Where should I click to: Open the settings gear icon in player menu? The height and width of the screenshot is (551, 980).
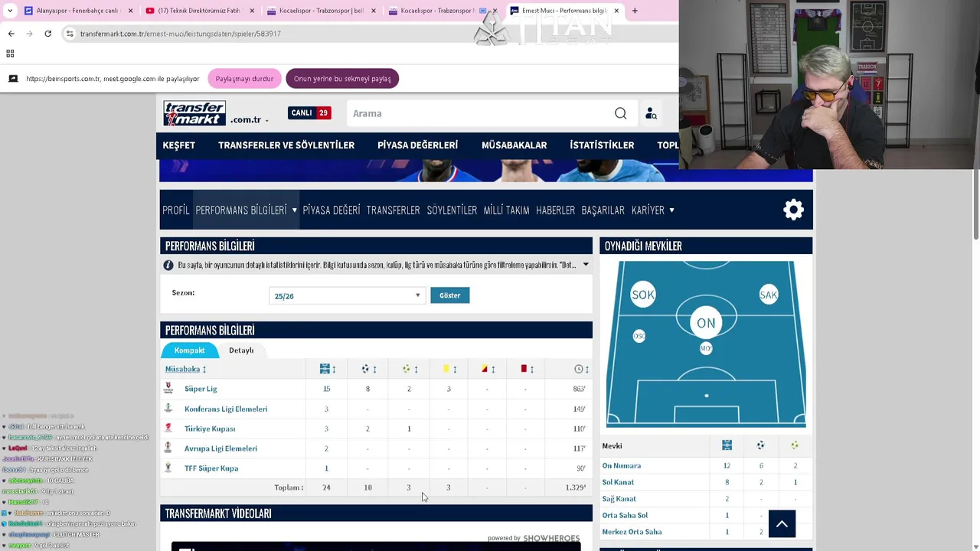point(793,210)
